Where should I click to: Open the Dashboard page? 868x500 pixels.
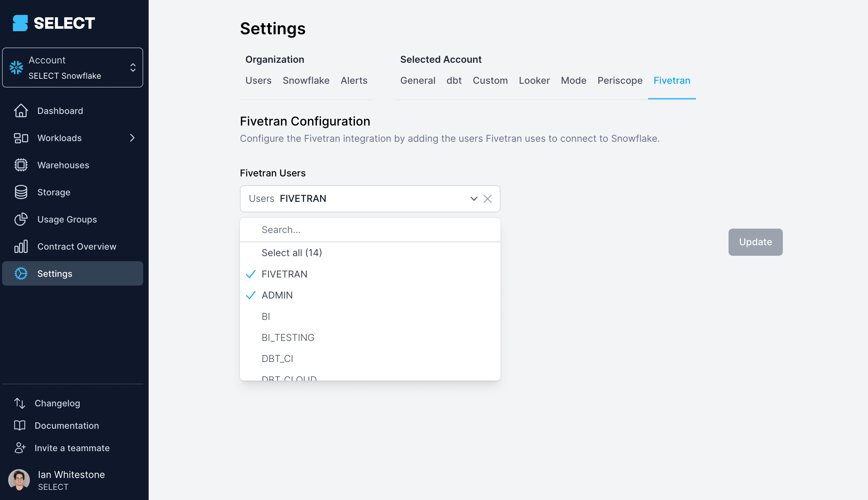click(x=60, y=111)
